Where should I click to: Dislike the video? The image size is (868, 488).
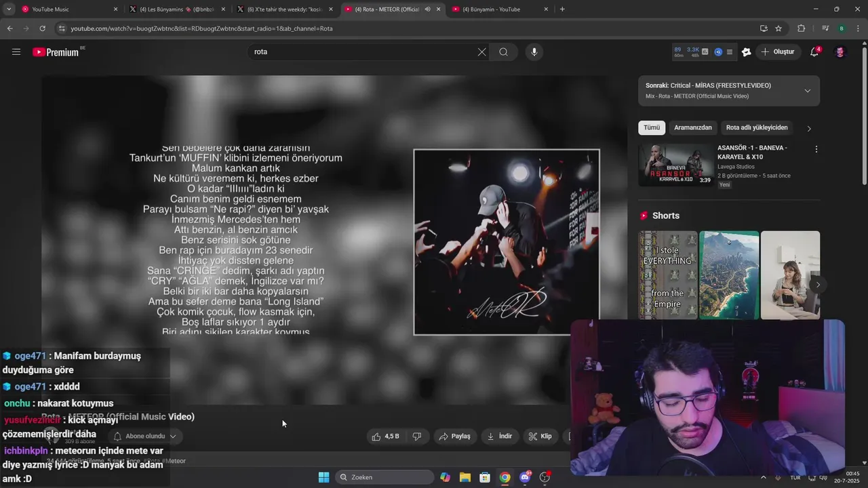[417, 436]
